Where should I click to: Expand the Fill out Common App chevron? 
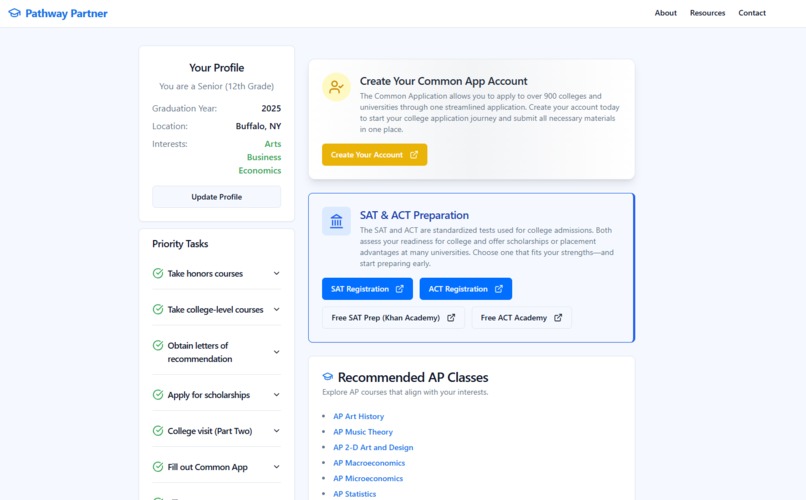click(x=277, y=467)
